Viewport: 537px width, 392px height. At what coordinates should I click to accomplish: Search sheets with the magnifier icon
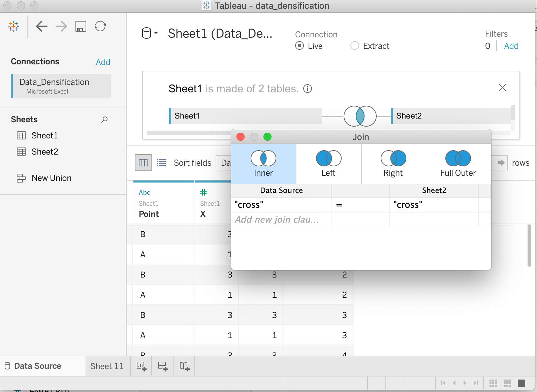[x=104, y=120]
